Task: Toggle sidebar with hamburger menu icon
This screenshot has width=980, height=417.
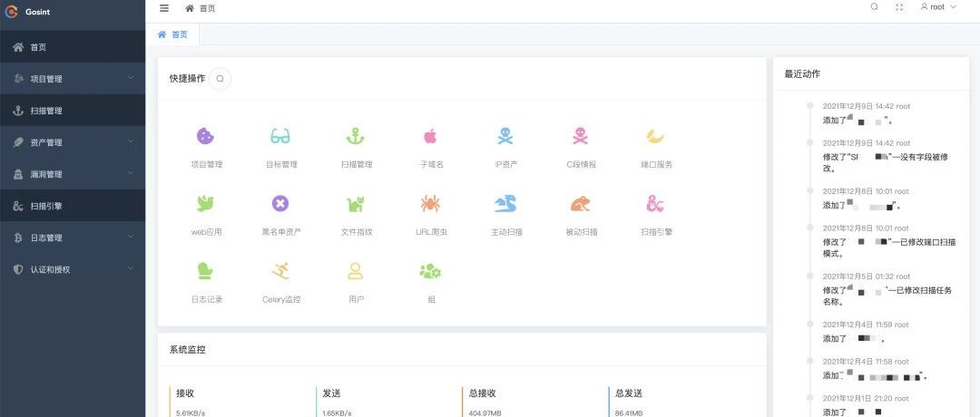Action: pos(164,8)
